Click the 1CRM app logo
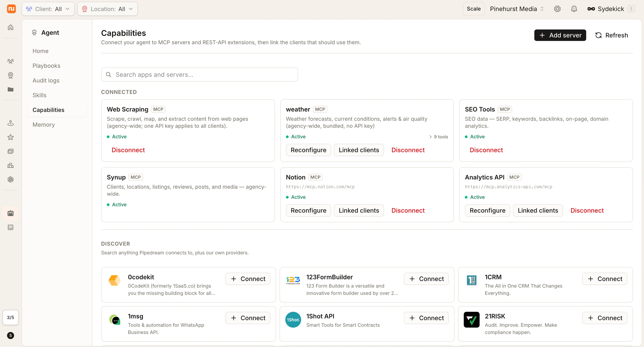Image resolution: width=644 pixels, height=347 pixels. 472,280
